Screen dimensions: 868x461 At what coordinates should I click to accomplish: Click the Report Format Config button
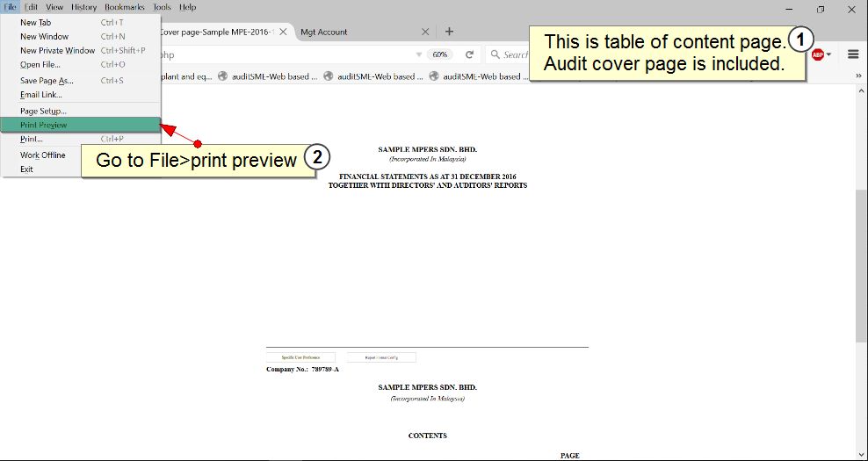point(381,357)
